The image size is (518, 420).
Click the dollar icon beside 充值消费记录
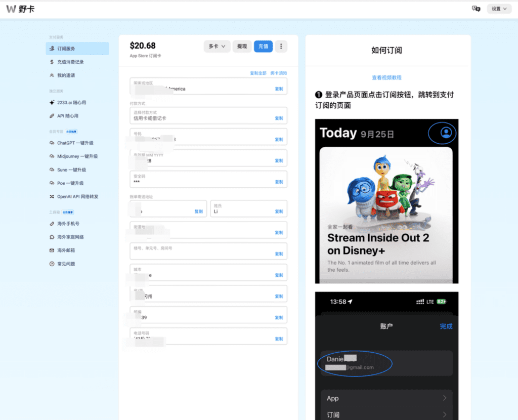(x=52, y=62)
